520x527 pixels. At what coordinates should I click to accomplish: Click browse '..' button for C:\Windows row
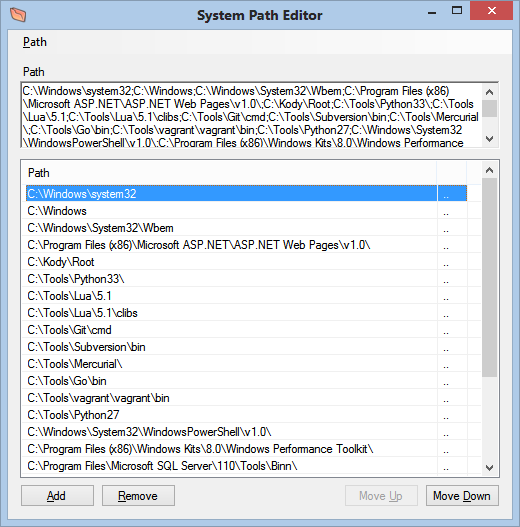[452, 211]
